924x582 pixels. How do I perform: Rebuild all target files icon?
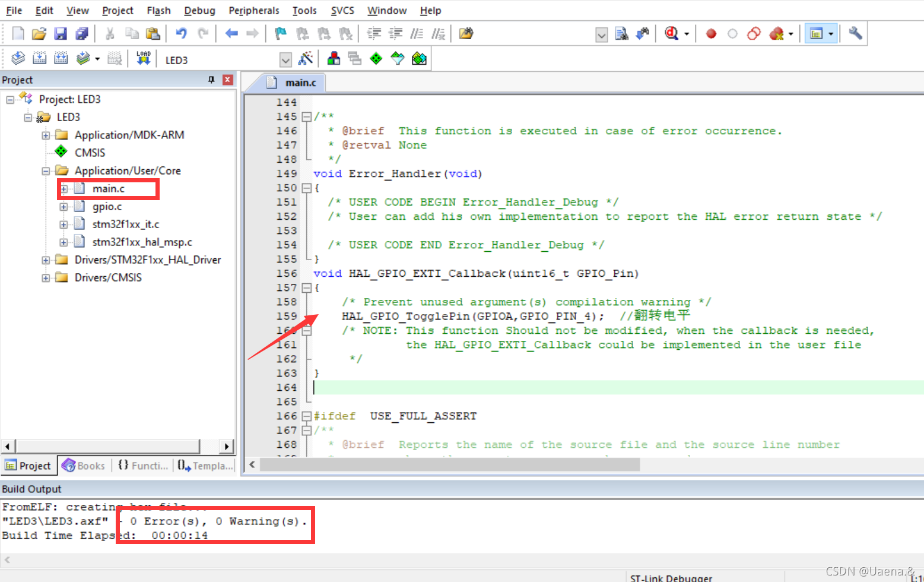61,58
